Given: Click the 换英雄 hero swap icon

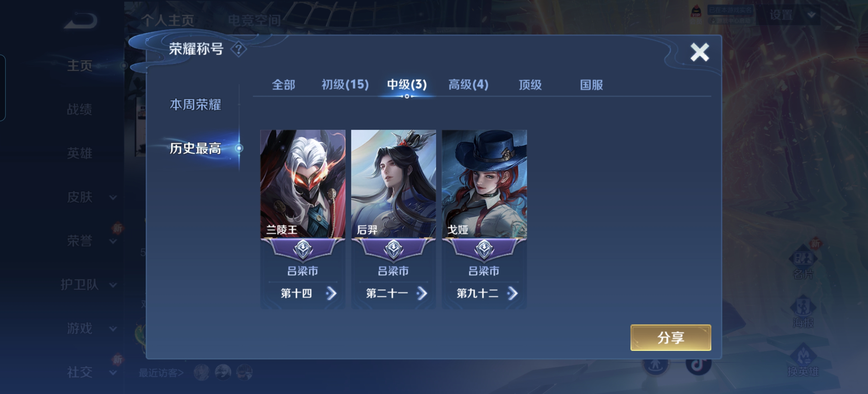Looking at the screenshot, I should pos(803,360).
